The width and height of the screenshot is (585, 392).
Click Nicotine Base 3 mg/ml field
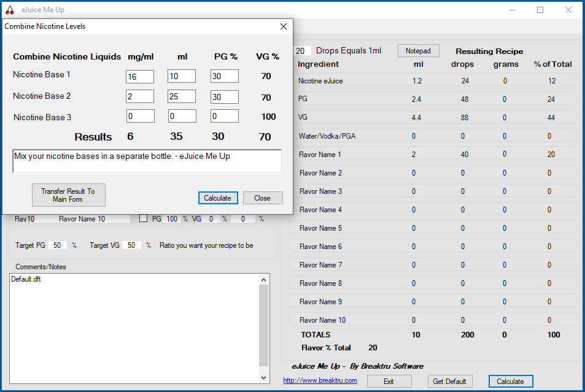(x=141, y=116)
